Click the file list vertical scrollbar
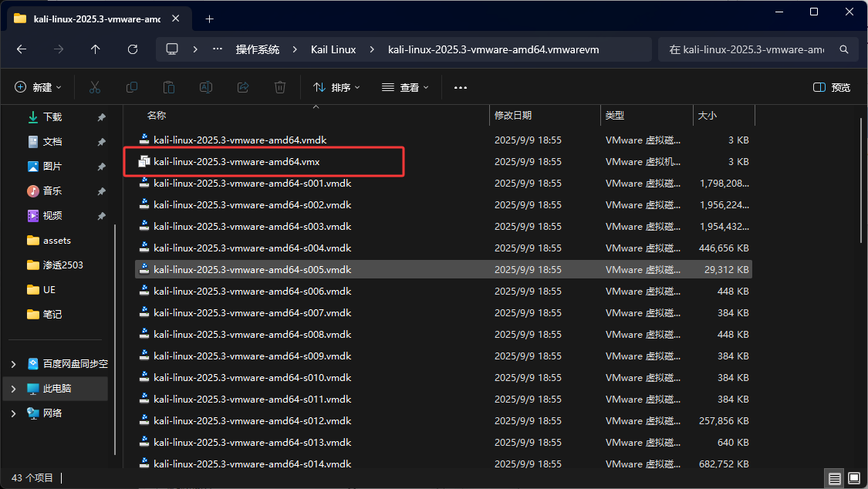 tap(861, 181)
